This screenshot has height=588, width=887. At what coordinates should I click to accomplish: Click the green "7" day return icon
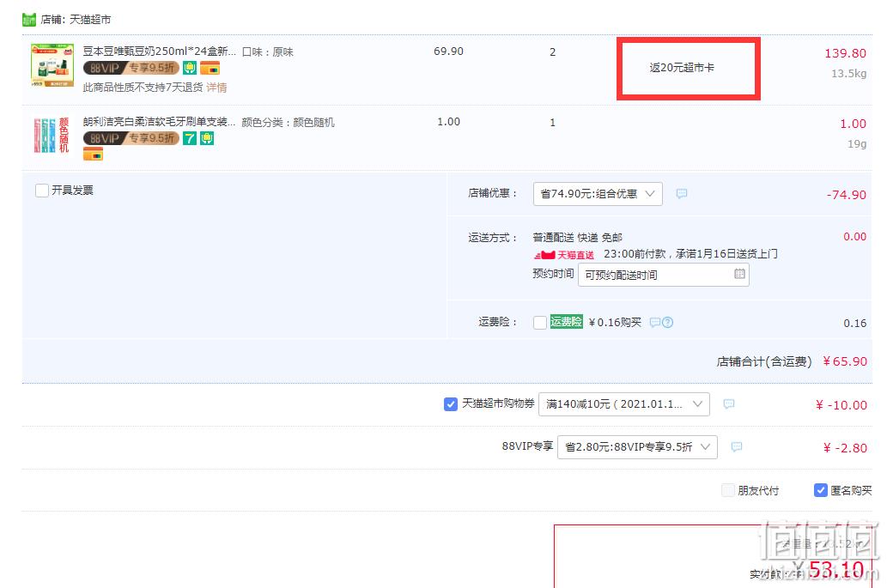(190, 138)
